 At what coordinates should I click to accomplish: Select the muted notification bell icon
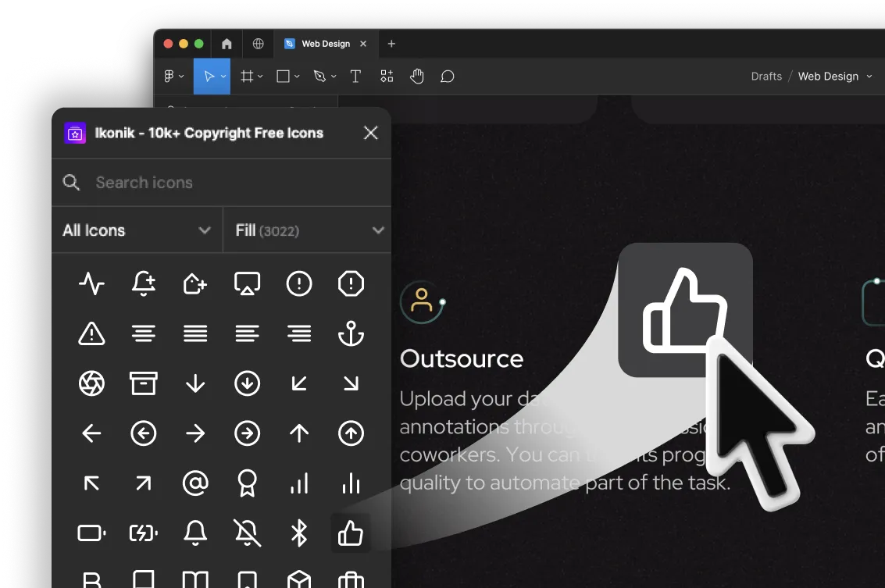(247, 533)
